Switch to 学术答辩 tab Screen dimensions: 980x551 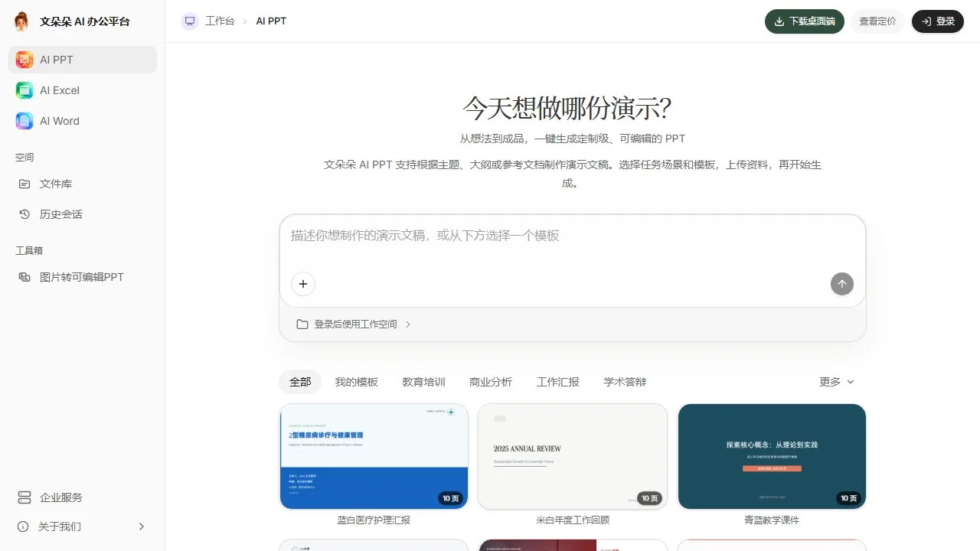coord(625,382)
